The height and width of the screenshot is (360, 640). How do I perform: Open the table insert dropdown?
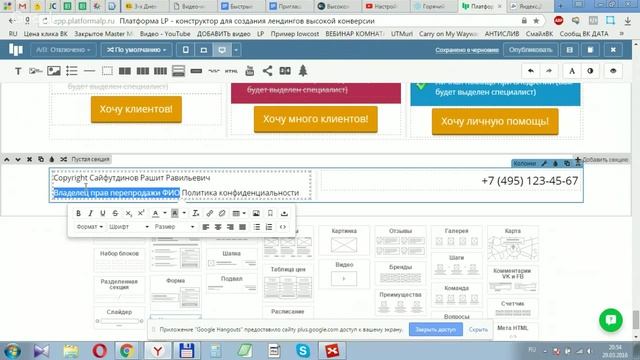[x=239, y=213]
